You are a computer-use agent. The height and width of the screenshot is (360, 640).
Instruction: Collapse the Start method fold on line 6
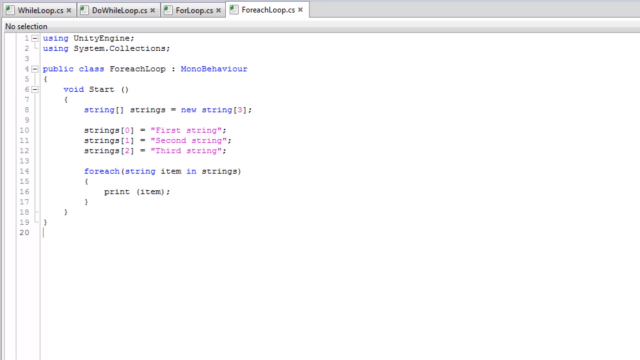point(35,89)
